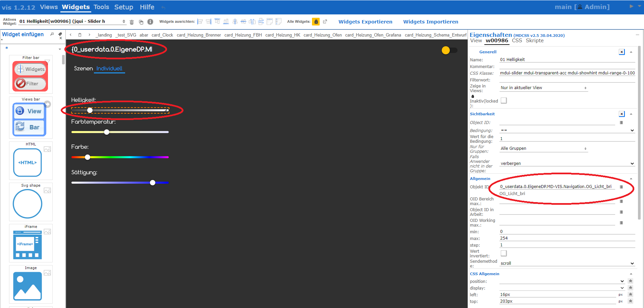Open widget search magnifier in Widget einfügen
Viewport: 644px width, 308px height.
pos(52,34)
